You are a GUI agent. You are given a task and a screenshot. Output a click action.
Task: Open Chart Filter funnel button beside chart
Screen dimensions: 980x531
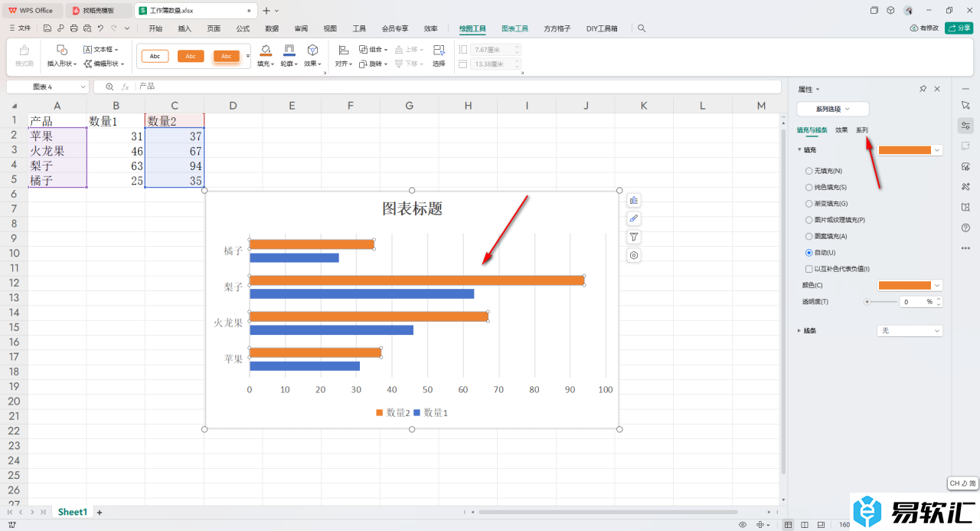tap(634, 238)
